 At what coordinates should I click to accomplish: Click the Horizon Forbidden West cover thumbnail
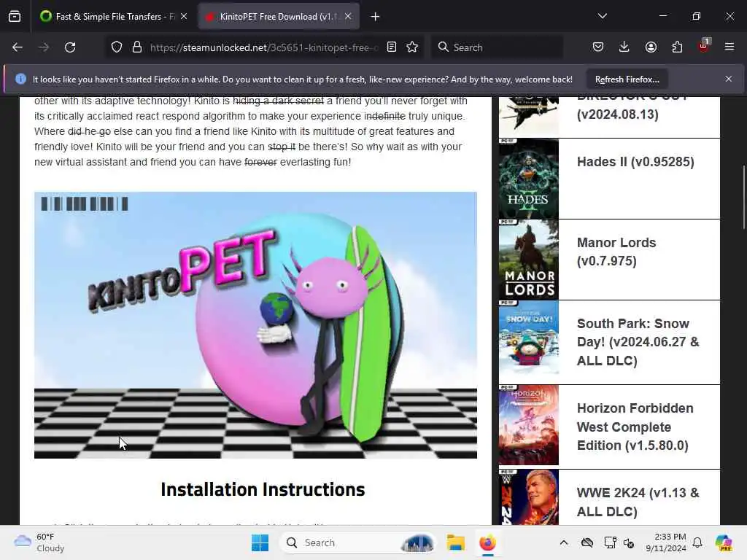click(528, 425)
